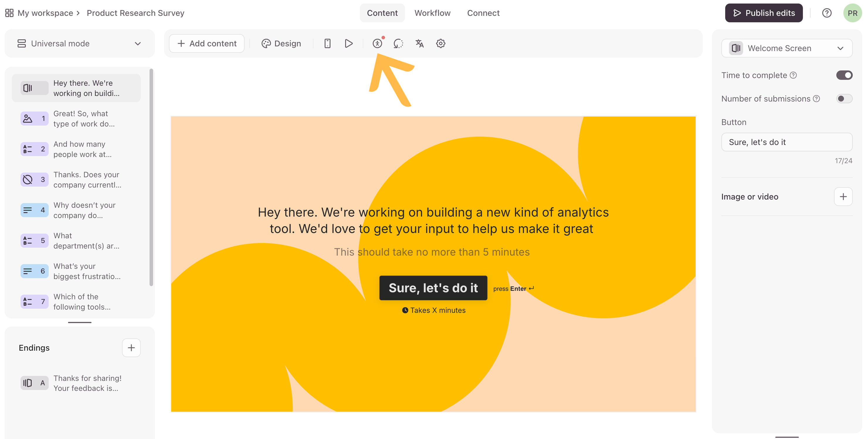The width and height of the screenshot is (868, 439).
Task: Click Product Research Survey title
Action: [135, 13]
